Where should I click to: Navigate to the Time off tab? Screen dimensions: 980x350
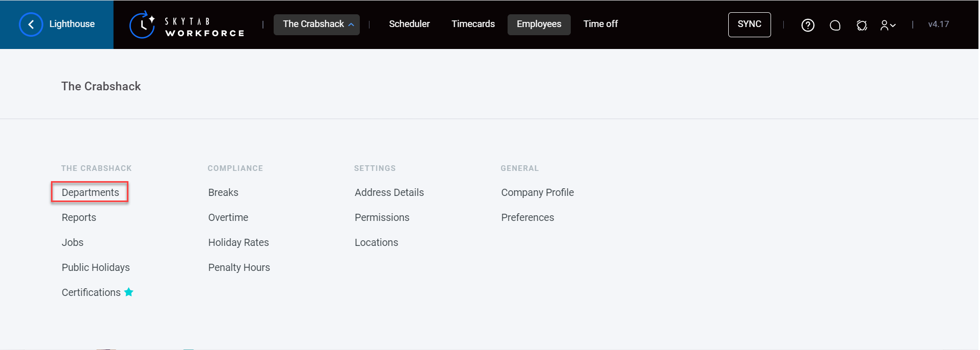pos(600,24)
